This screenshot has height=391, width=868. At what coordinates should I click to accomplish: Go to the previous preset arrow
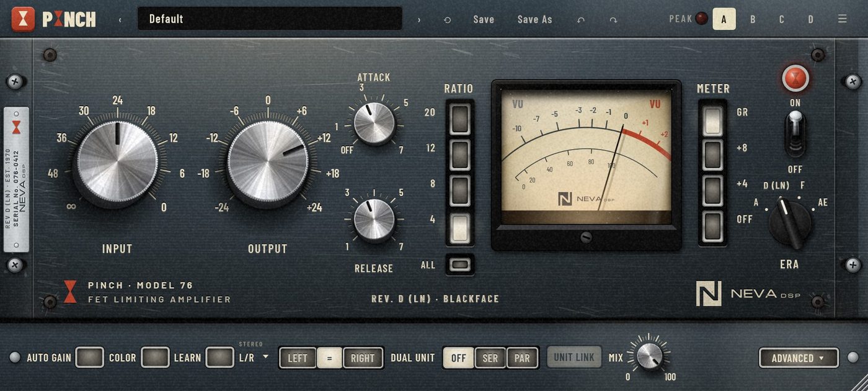(x=120, y=20)
